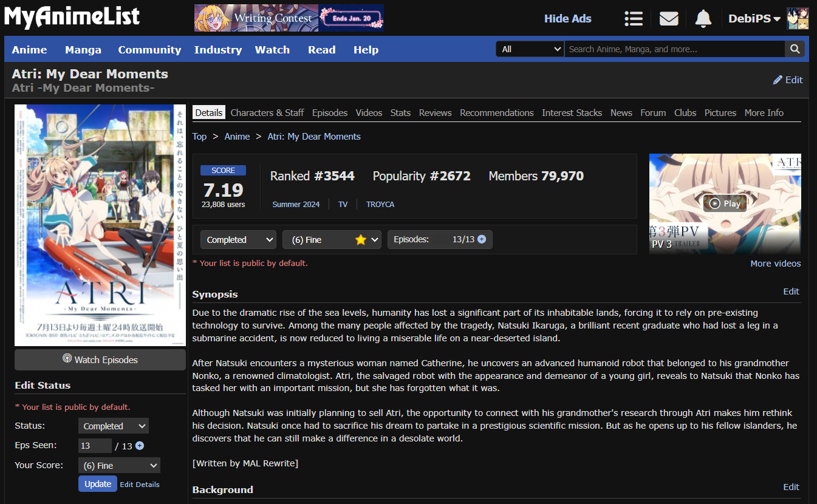The width and height of the screenshot is (817, 504).
Task: Click the Summer 2024 season link
Action: (x=296, y=205)
